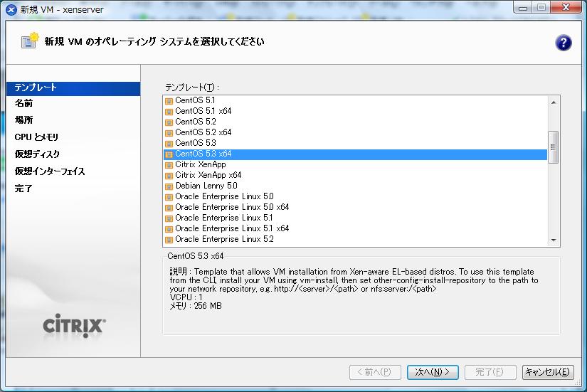This screenshot has width=587, height=392.
Task: Click the キャンセル(E) cancel button
Action: pos(548,372)
